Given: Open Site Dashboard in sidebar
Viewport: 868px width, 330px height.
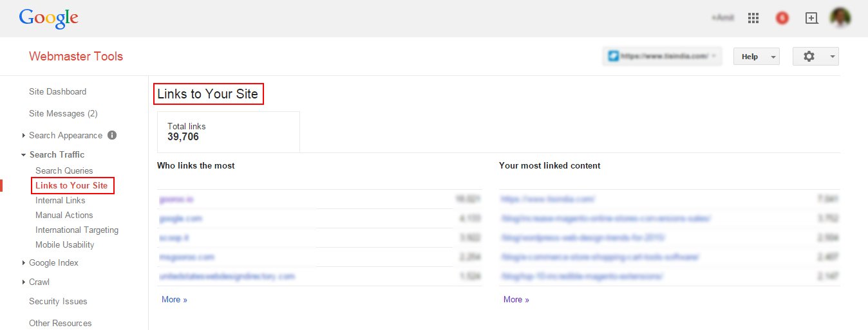Looking at the screenshot, I should coord(57,91).
